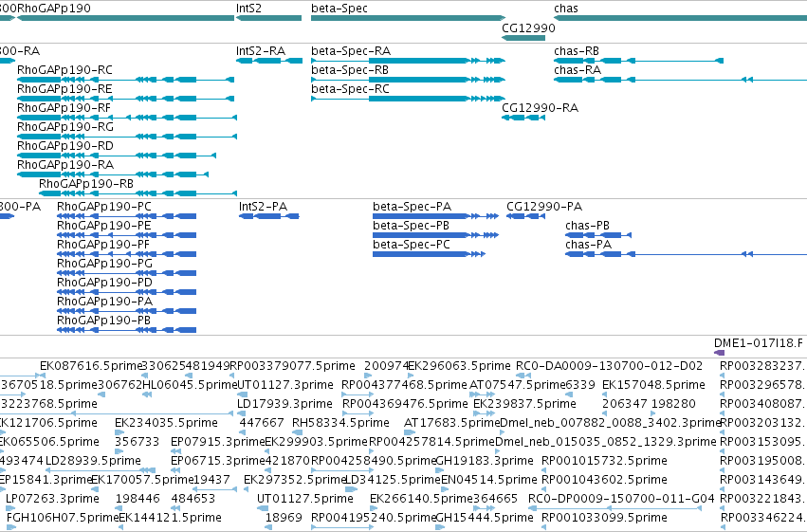807x532 pixels.
Task: Click the EP07915.3prime EST label
Action: pyautogui.click(x=217, y=442)
